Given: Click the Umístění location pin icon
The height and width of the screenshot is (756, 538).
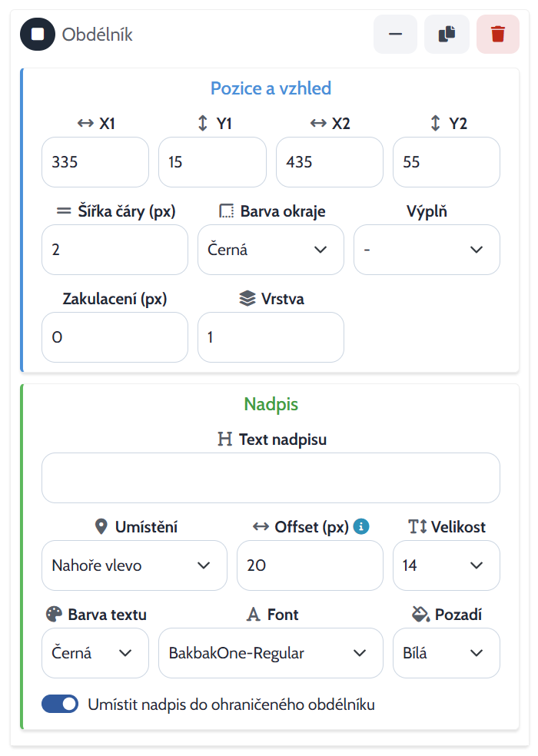Looking at the screenshot, I should point(101,526).
